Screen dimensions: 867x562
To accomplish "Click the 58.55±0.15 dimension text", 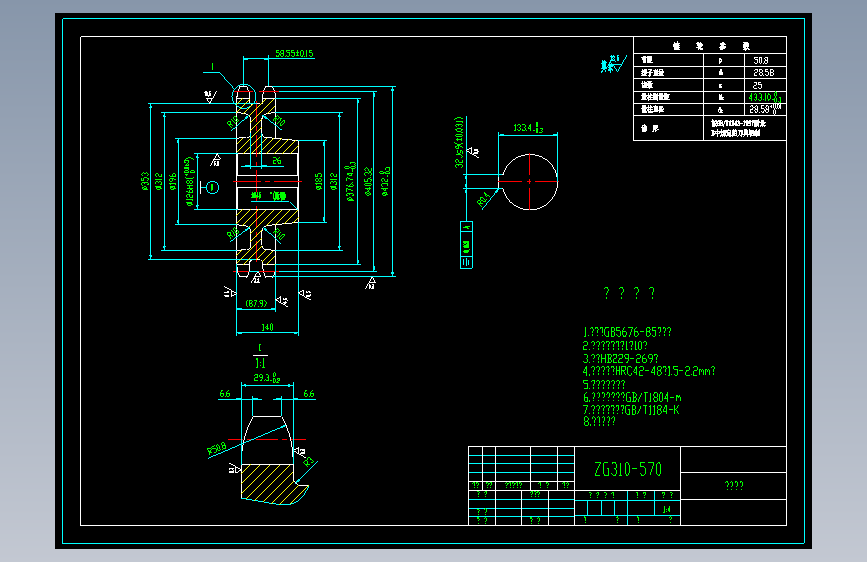I will tap(294, 54).
